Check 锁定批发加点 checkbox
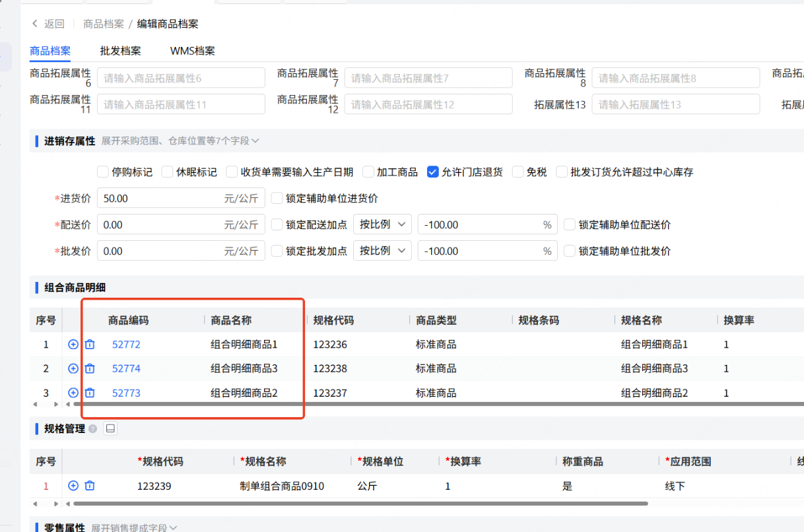Image resolution: width=804 pixels, height=532 pixels. pos(277,251)
